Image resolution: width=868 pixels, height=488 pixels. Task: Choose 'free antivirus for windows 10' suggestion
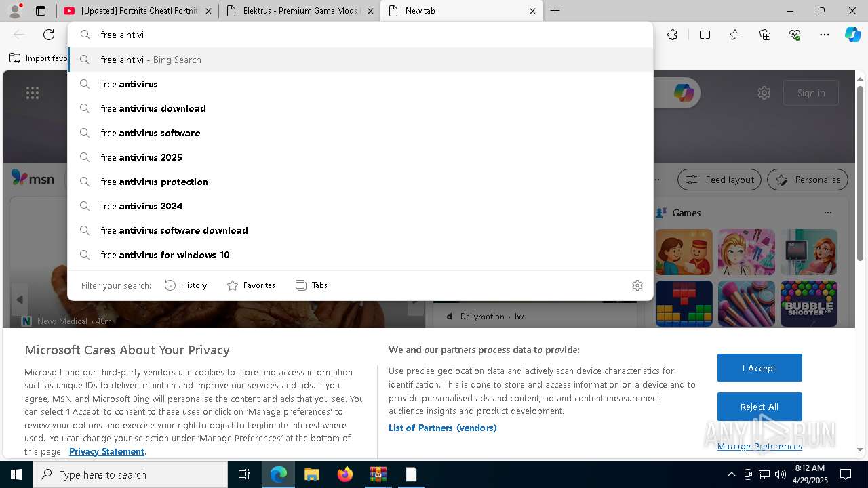360,255
